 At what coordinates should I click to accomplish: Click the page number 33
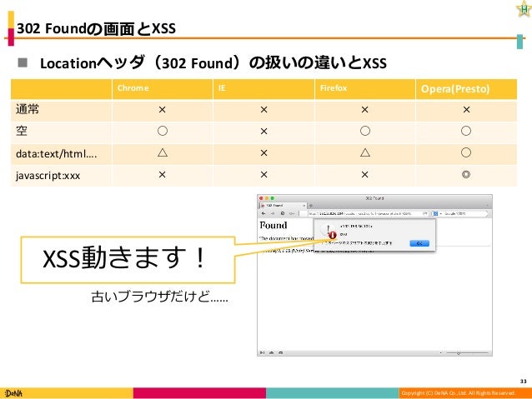523,382
